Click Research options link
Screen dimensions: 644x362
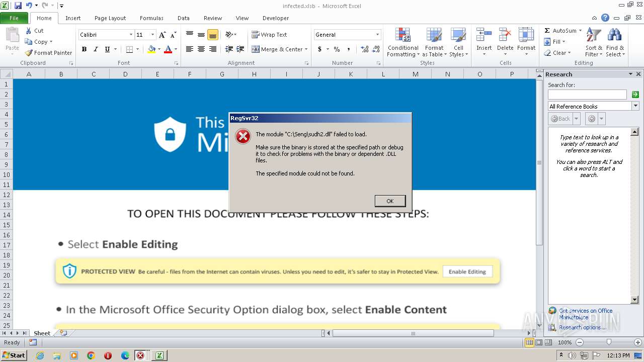click(x=583, y=327)
